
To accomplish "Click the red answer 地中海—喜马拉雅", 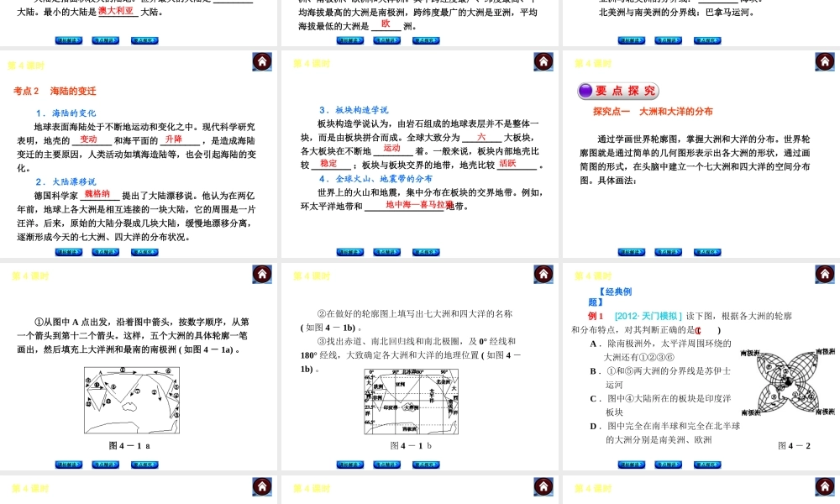I will click(419, 205).
